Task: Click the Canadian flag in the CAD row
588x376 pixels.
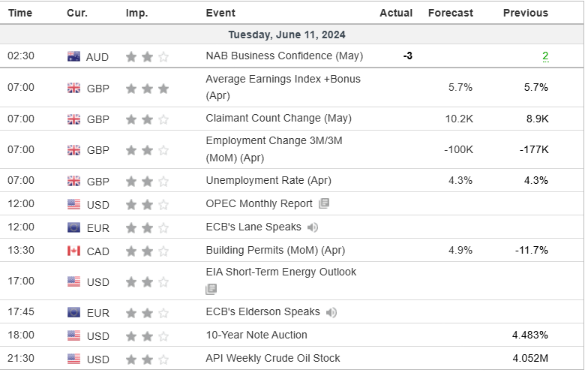Action: [73, 251]
